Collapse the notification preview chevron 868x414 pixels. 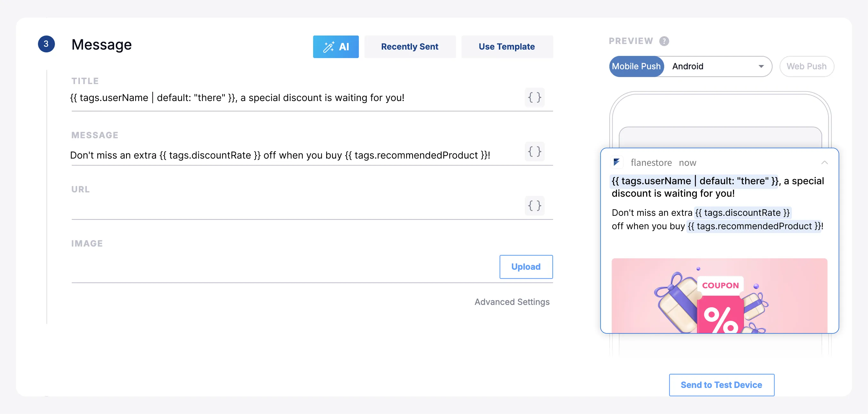(x=824, y=162)
